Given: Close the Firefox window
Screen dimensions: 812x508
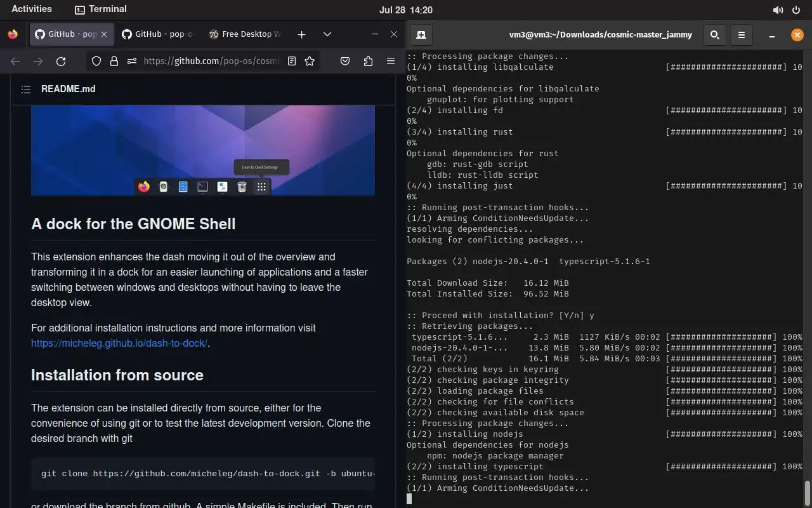Looking at the screenshot, I should coord(394,34).
